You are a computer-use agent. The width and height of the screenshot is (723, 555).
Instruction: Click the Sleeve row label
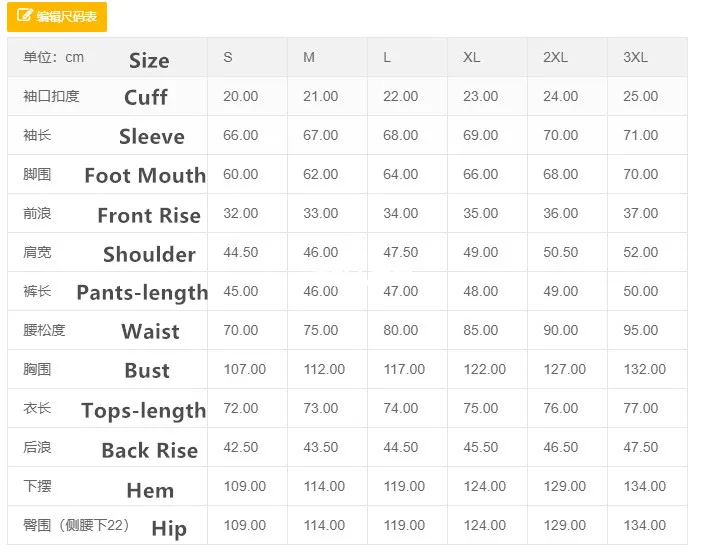151,136
